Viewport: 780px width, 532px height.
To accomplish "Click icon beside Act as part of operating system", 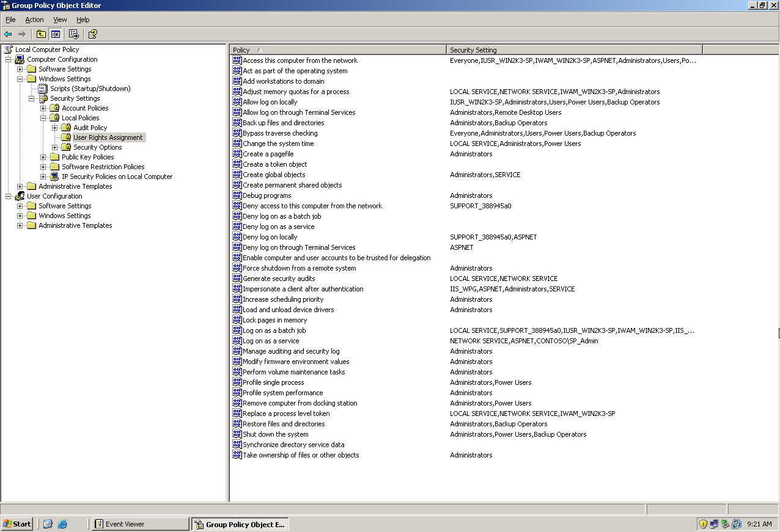I will tap(237, 71).
